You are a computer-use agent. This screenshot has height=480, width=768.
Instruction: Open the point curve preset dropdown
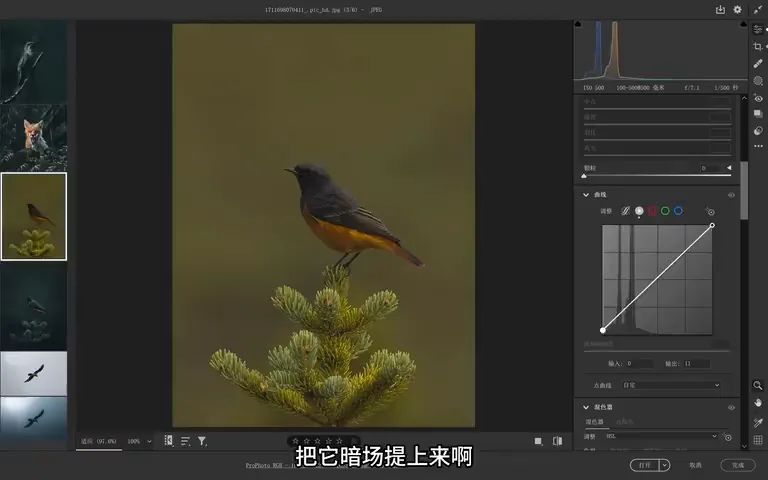pos(671,385)
